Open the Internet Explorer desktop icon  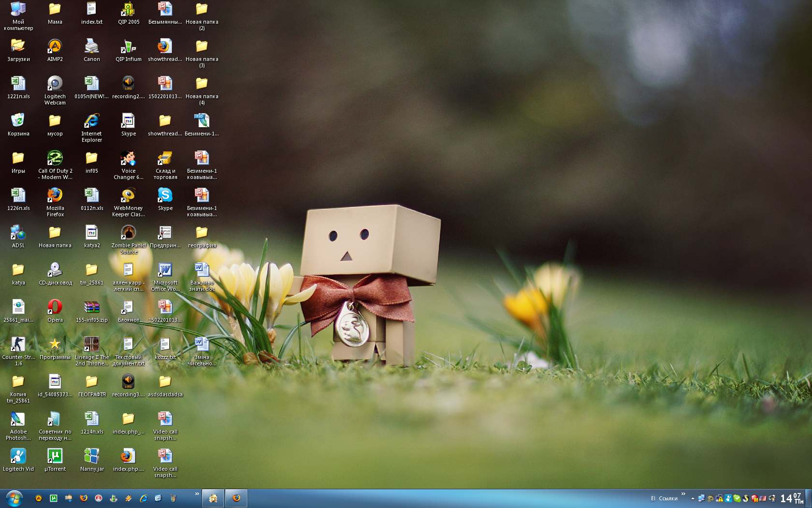pyautogui.click(x=91, y=121)
